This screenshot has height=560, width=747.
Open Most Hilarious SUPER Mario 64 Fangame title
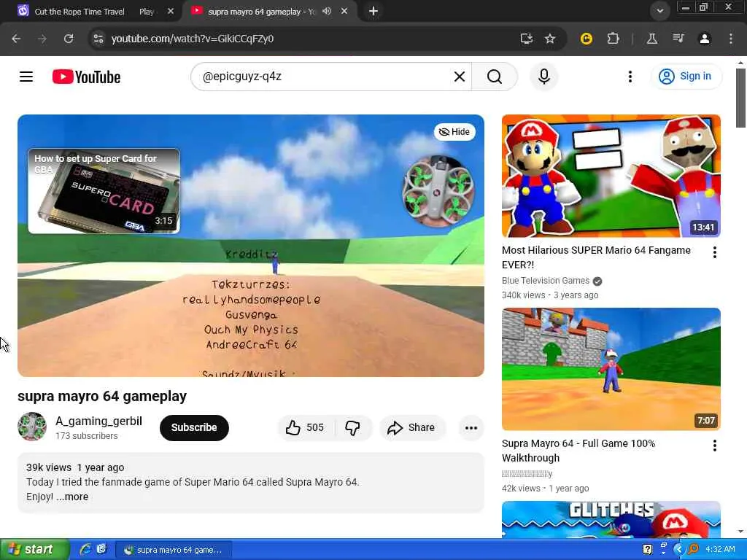(596, 257)
